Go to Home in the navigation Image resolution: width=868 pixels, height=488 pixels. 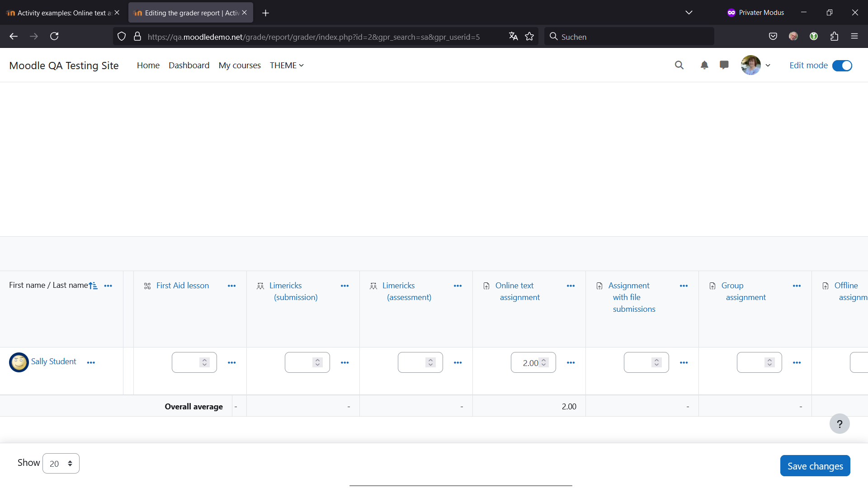click(148, 66)
